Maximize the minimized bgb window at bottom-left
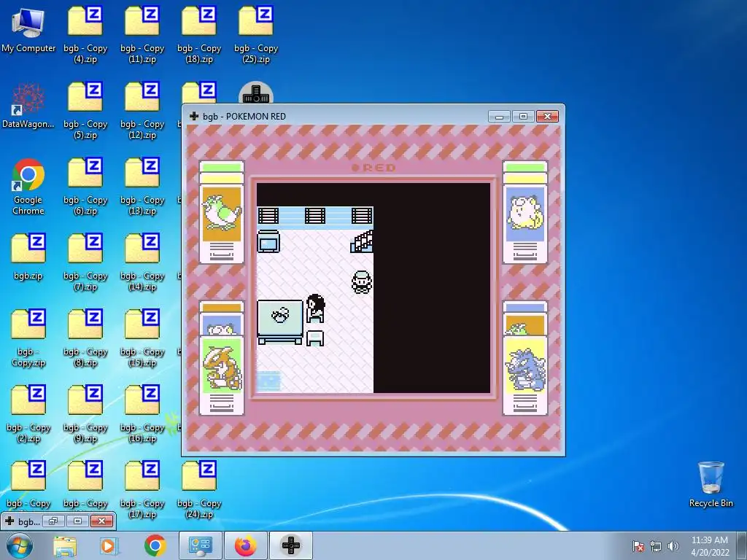Image resolution: width=747 pixels, height=560 pixels. click(x=77, y=521)
